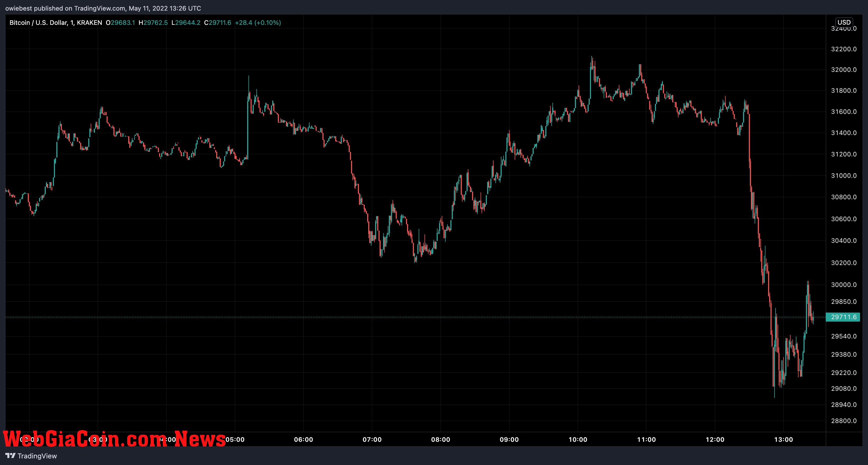Click the 30800.0 price axis label
This screenshot has height=465, width=868.
(844, 197)
